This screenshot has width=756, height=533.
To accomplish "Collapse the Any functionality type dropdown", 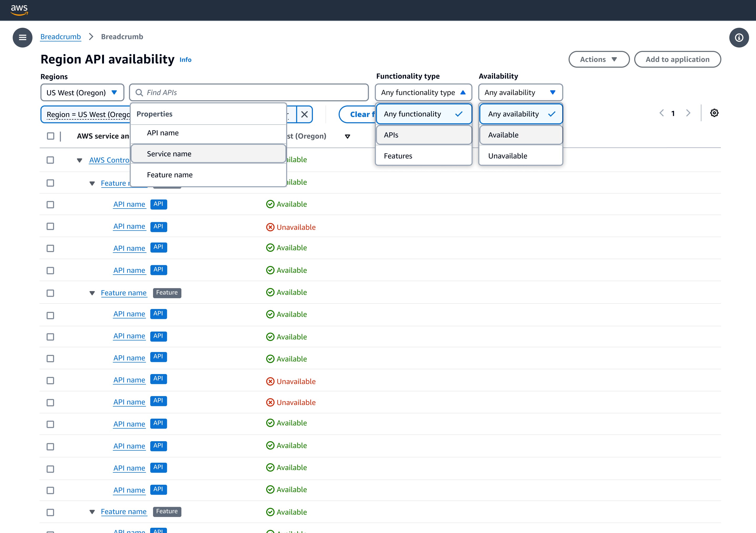I will click(423, 92).
